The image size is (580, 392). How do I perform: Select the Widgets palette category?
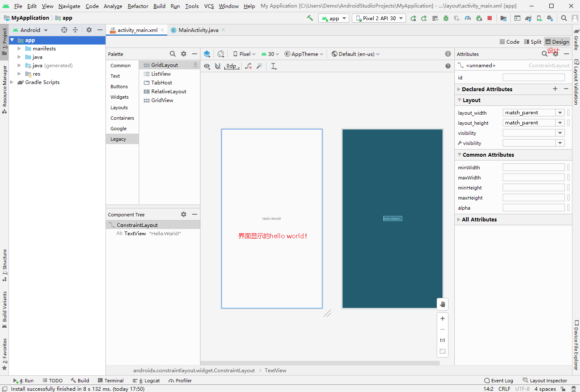120,97
